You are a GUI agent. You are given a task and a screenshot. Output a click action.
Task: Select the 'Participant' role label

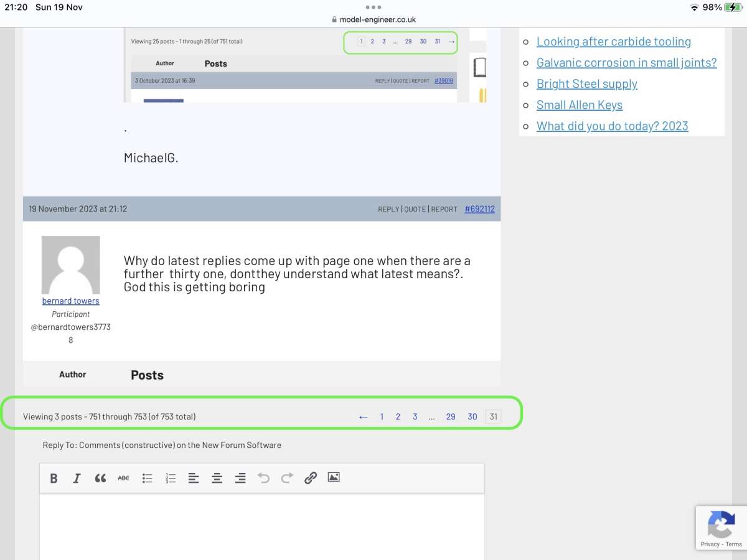click(70, 314)
